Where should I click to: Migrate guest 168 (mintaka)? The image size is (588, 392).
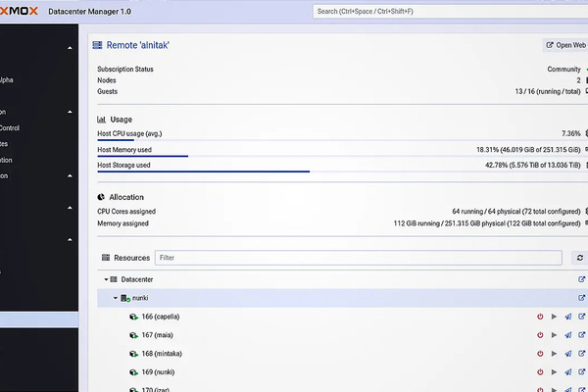pos(568,354)
